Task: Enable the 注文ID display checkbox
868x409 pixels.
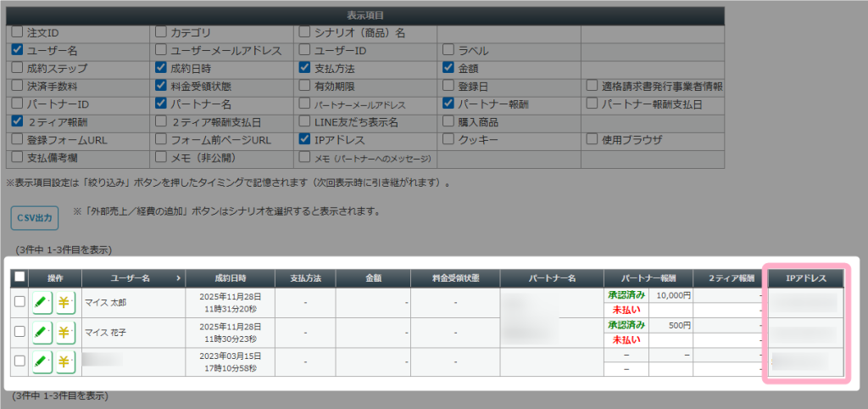Action: [17, 32]
